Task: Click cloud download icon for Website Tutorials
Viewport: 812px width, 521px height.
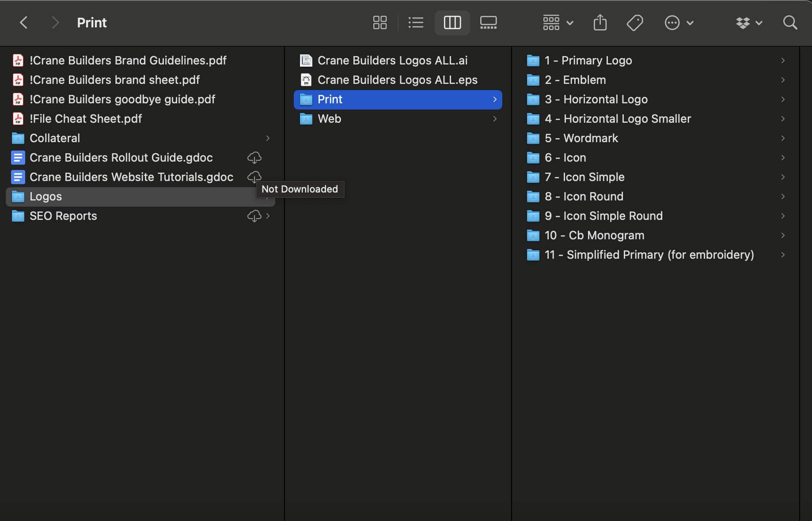Action: click(254, 177)
